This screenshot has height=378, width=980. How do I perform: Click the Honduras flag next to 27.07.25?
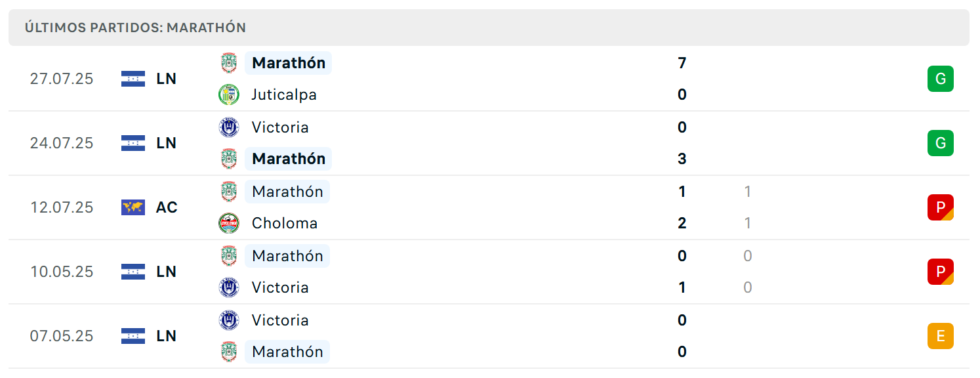coord(133,79)
